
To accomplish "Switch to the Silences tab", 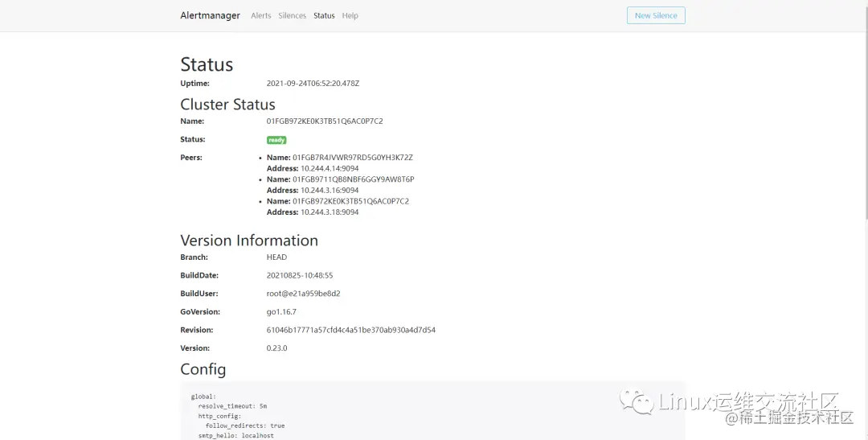I will pyautogui.click(x=292, y=15).
